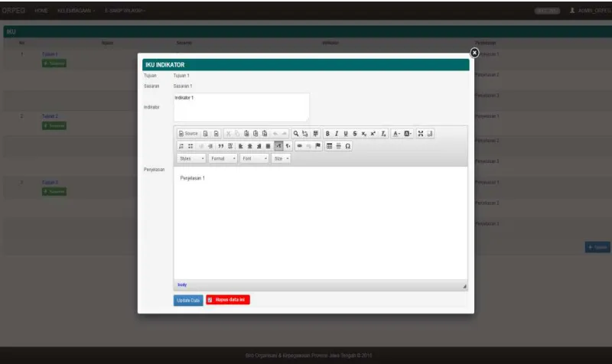Toggle Show Blocks icon
The width and height of the screenshot is (612, 364).
click(430, 133)
